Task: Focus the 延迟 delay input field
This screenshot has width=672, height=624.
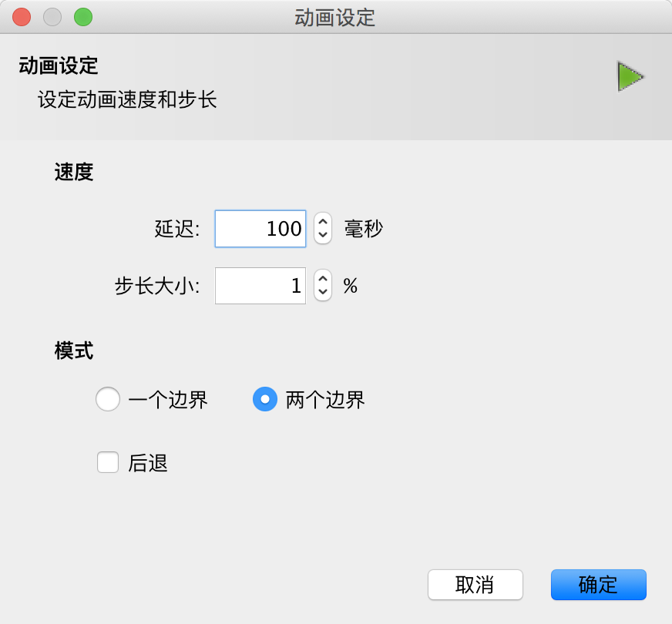Action: tap(260, 229)
